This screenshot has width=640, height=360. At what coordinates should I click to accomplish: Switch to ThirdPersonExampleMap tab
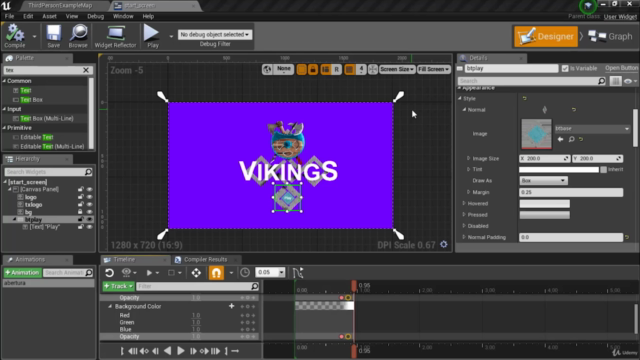tap(60, 6)
